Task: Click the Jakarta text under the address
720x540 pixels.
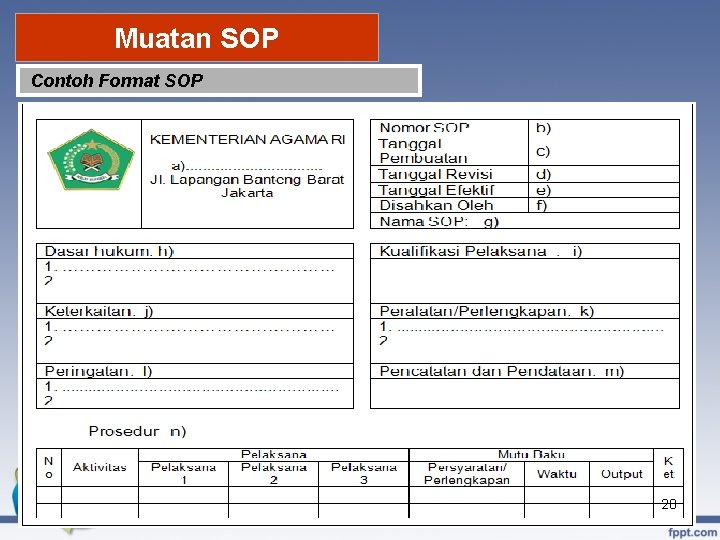Action: click(x=247, y=193)
